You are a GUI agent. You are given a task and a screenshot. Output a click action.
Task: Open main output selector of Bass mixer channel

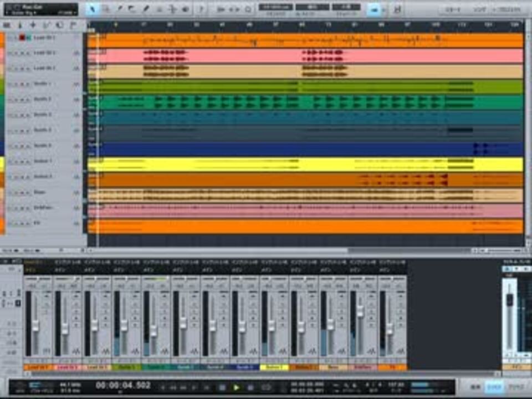pos(333,270)
